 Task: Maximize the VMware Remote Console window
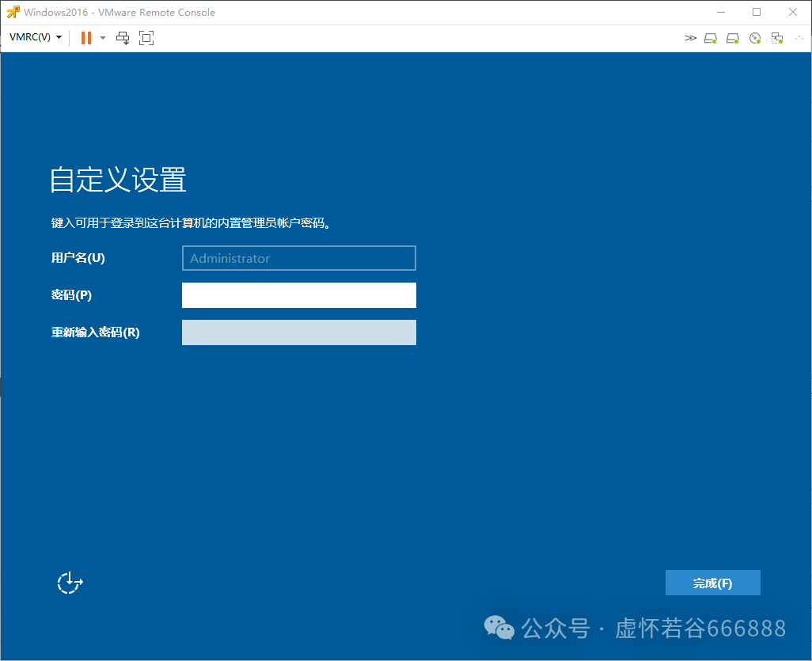[x=757, y=12]
